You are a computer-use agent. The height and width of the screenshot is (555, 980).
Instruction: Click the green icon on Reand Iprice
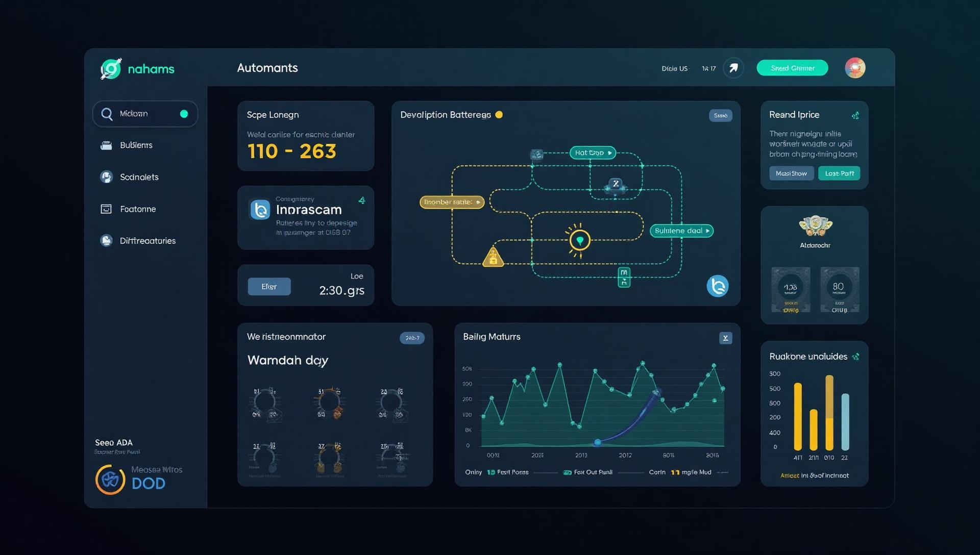tap(855, 115)
